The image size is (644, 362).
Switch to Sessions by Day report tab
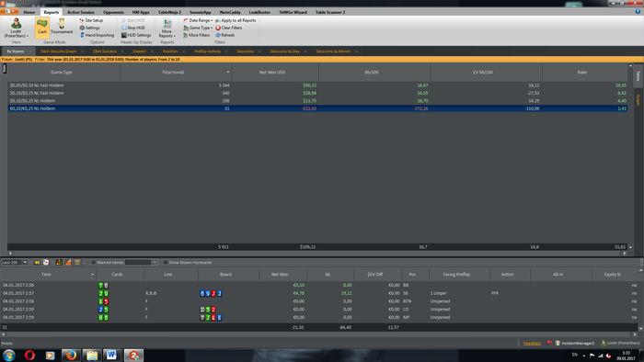click(x=284, y=51)
